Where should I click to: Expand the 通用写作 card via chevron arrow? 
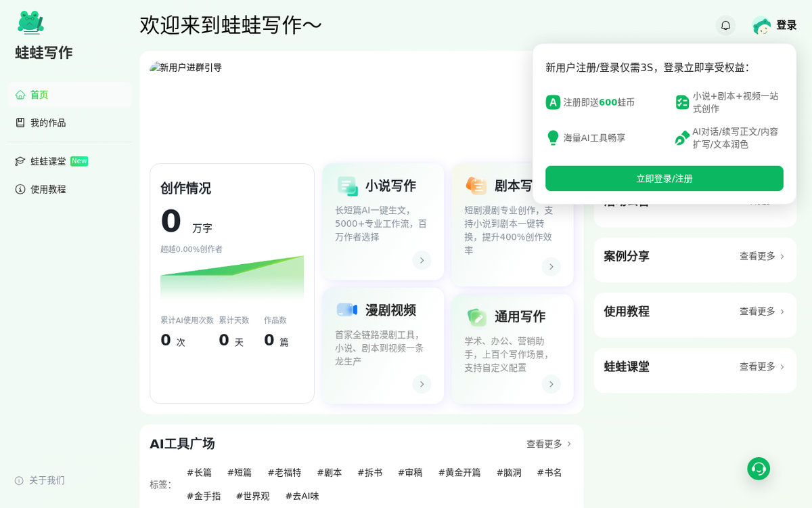pyautogui.click(x=551, y=384)
